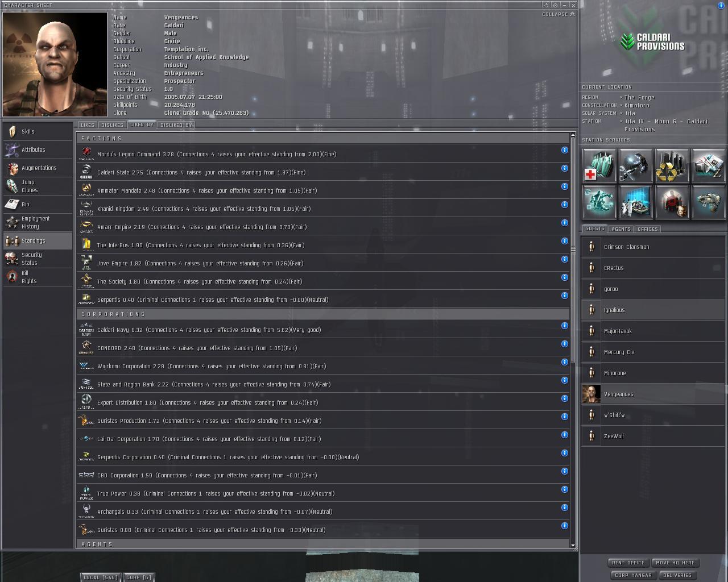Show info for Serpentis faction

pyautogui.click(x=565, y=296)
